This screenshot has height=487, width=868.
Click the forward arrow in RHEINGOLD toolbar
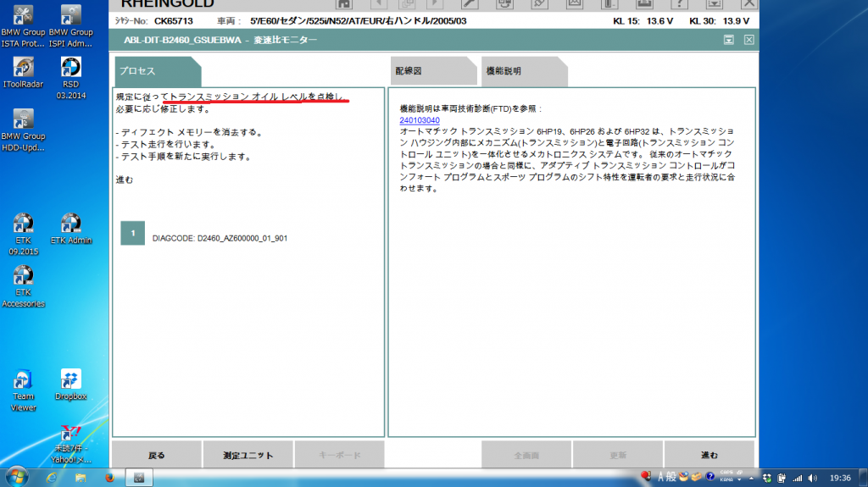pyautogui.click(x=435, y=4)
